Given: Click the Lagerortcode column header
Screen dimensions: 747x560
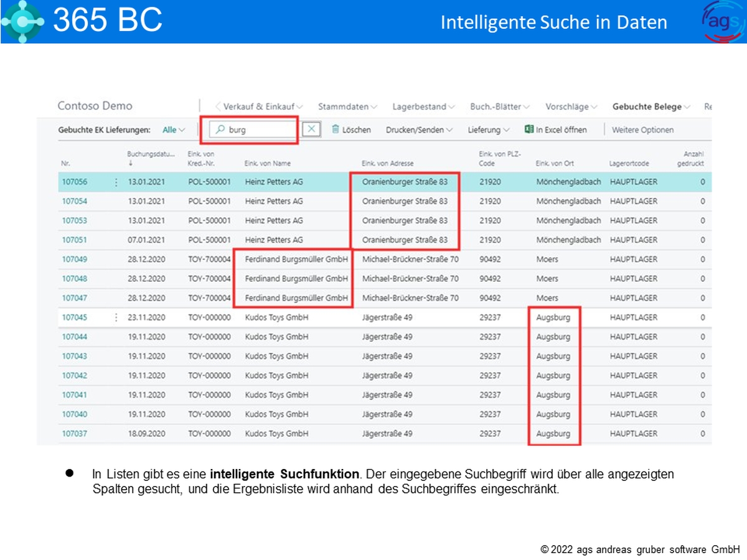Looking at the screenshot, I should [629, 164].
